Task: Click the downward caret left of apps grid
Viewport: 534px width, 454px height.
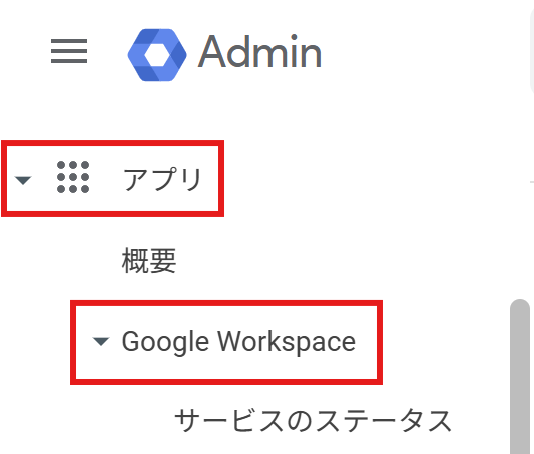Action: point(23,180)
